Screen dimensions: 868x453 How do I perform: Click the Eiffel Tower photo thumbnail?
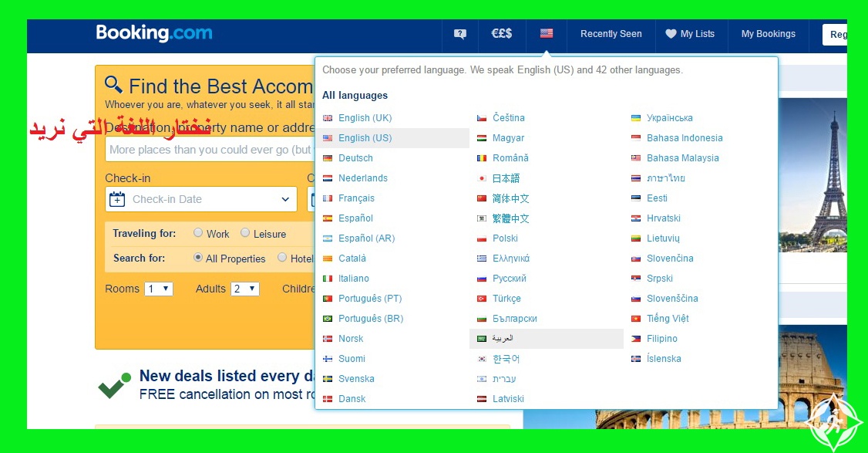(x=812, y=175)
